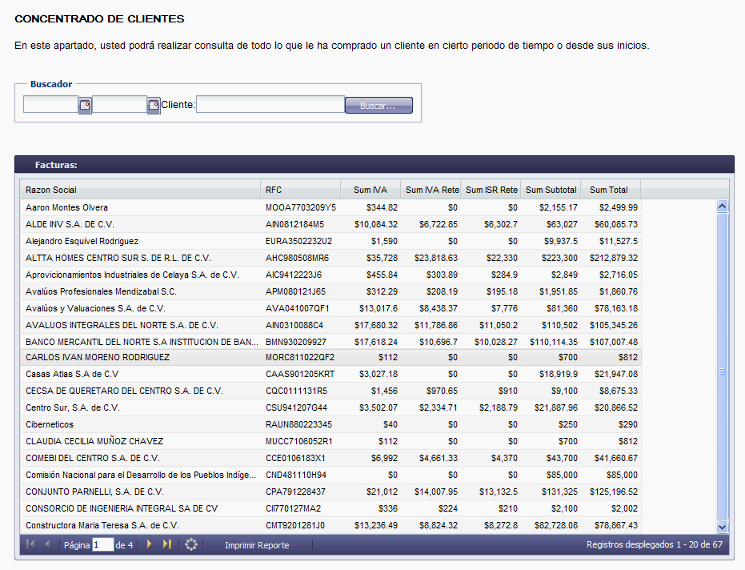Image resolution: width=745 pixels, height=570 pixels.
Task: Click RFC cell RAUN880223345
Action: [299, 425]
